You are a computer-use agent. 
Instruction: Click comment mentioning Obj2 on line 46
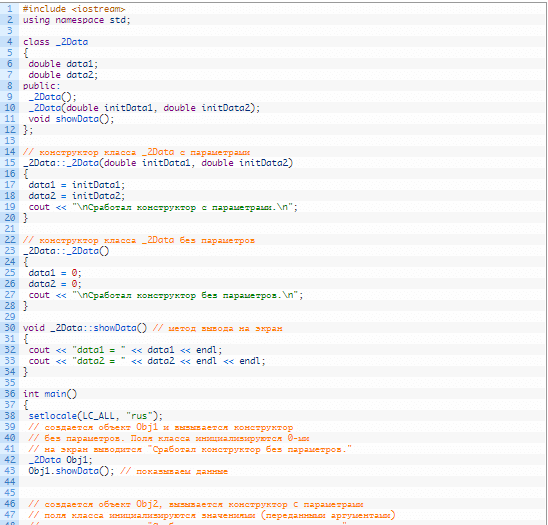196,504
